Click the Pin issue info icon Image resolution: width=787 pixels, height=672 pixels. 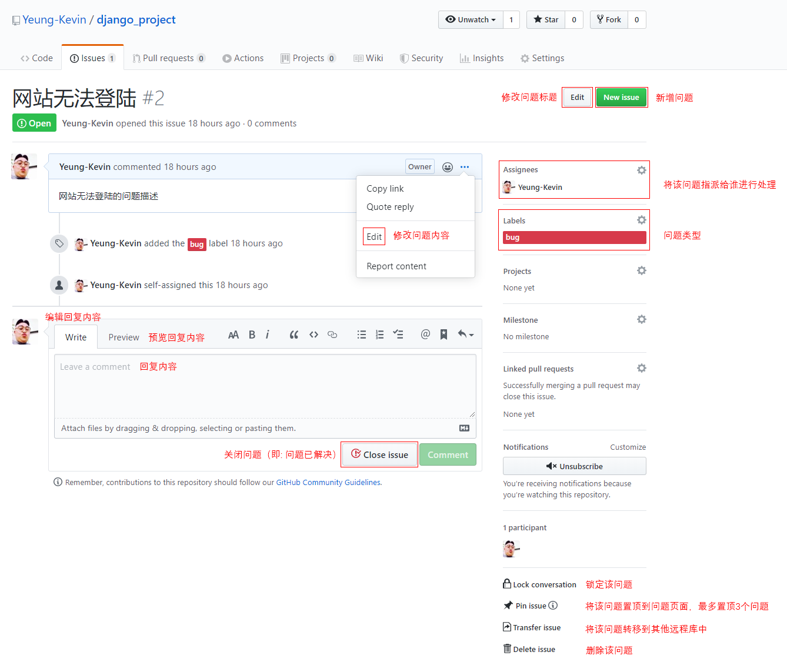pos(553,606)
